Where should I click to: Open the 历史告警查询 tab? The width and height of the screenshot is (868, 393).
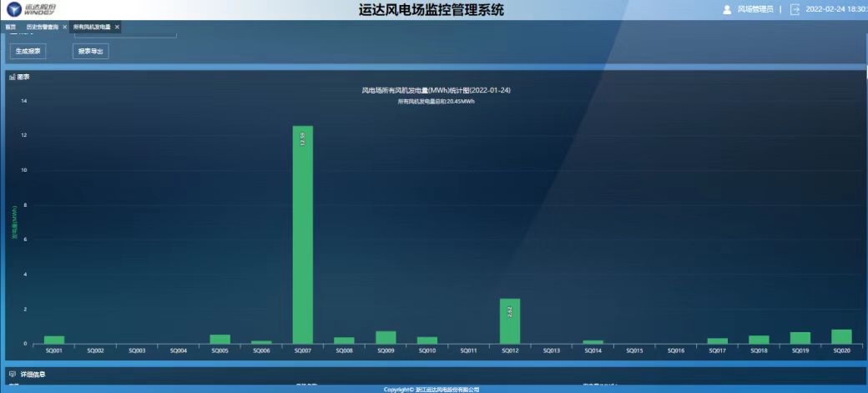[x=43, y=28]
